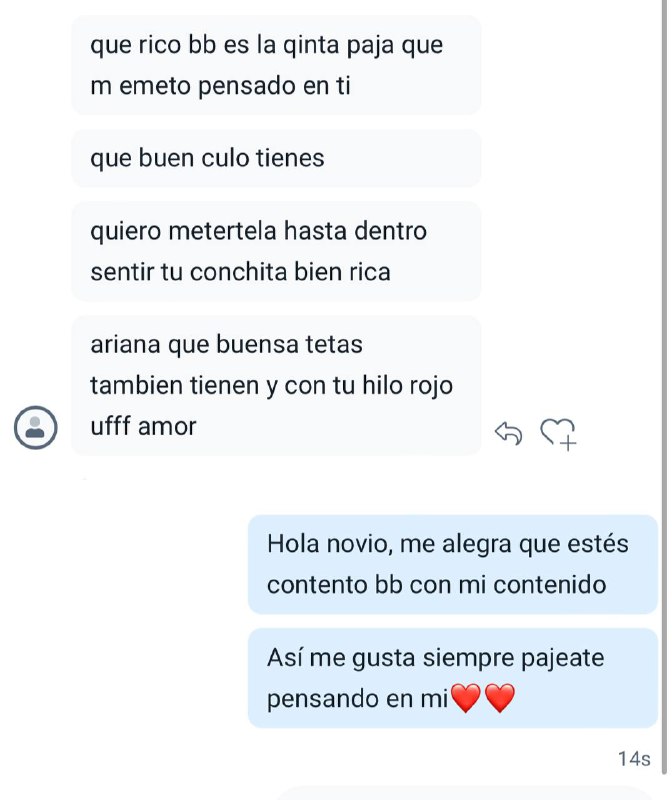The height and width of the screenshot is (800, 672).
Task: Click the reply arrow icon
Action: (509, 433)
